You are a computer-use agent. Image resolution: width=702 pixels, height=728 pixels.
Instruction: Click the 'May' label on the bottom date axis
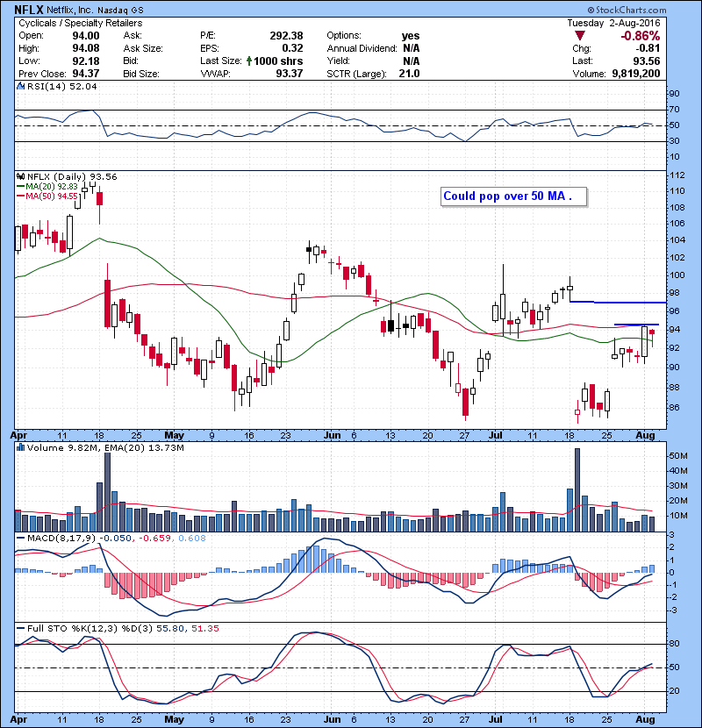click(175, 719)
